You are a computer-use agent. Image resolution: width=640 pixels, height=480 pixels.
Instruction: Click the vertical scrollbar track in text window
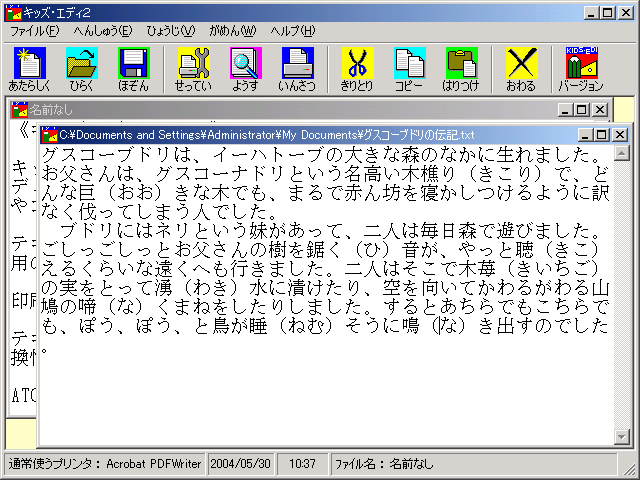(622, 295)
